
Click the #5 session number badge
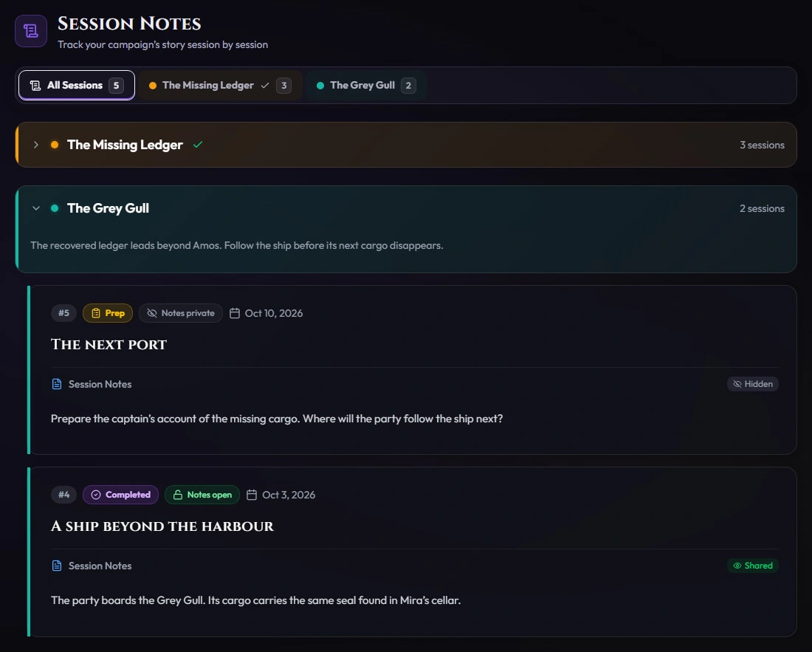pos(63,313)
